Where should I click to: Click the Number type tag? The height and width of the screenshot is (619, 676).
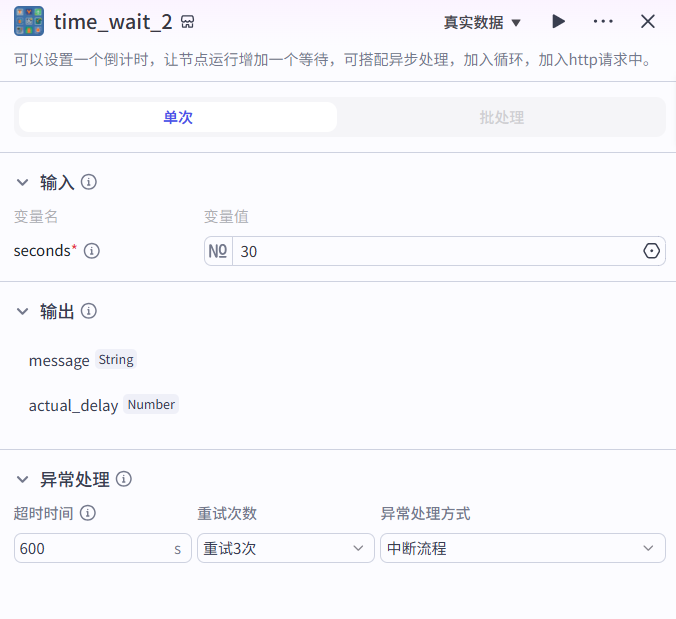[x=151, y=404]
